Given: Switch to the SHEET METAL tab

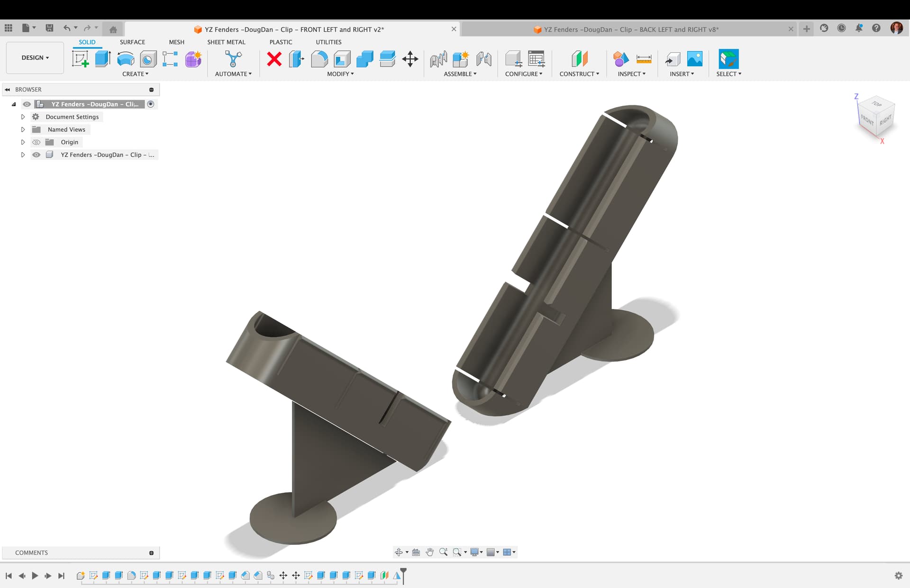Looking at the screenshot, I should (x=226, y=42).
